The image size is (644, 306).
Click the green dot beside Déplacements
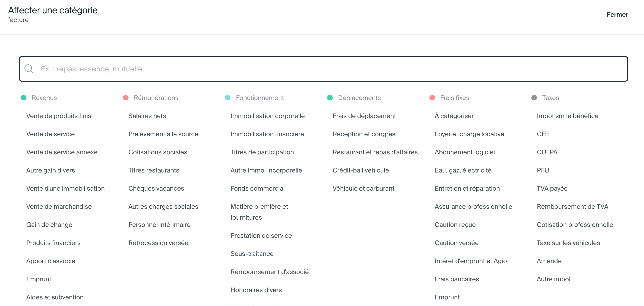[x=330, y=98]
